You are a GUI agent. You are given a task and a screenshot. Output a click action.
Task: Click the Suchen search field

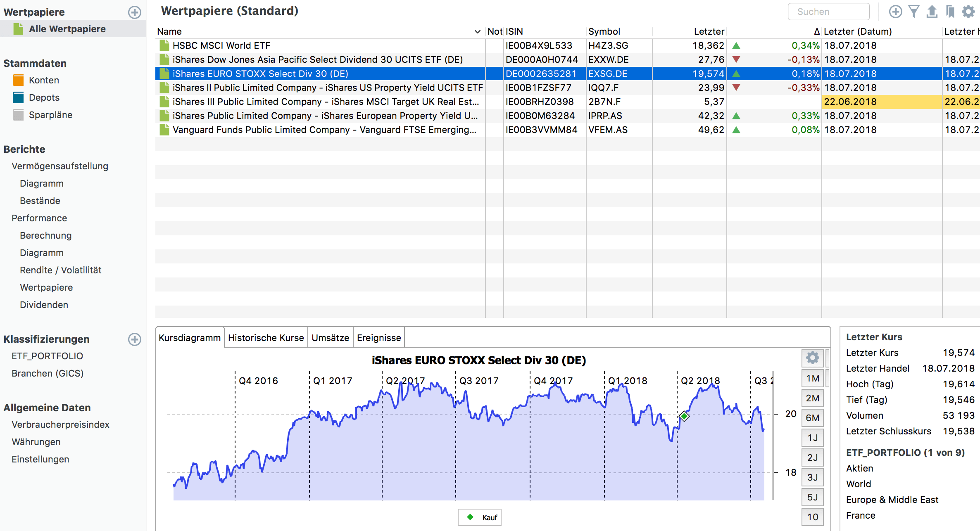point(828,12)
